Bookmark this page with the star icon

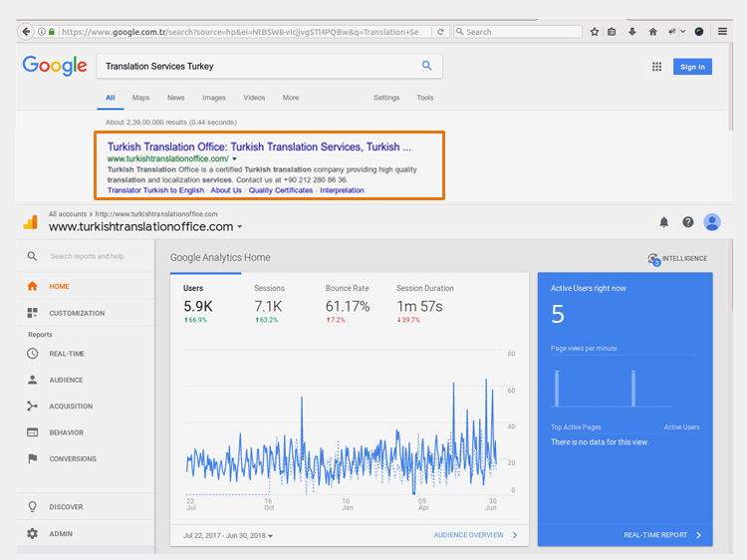coord(594,32)
